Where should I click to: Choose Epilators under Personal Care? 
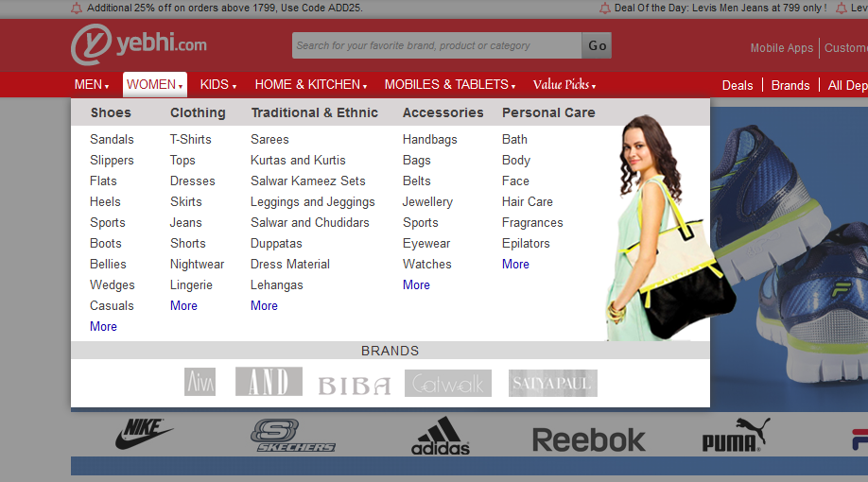526,244
